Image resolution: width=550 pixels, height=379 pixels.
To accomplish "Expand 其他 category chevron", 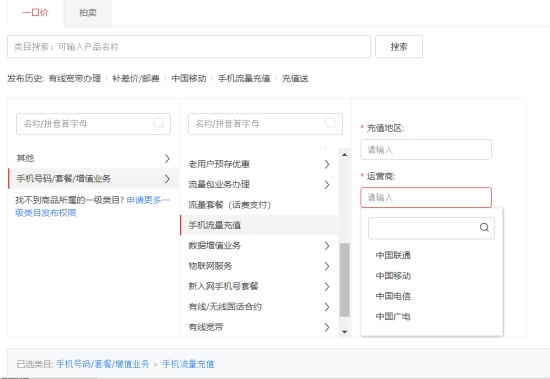I will click(167, 159).
